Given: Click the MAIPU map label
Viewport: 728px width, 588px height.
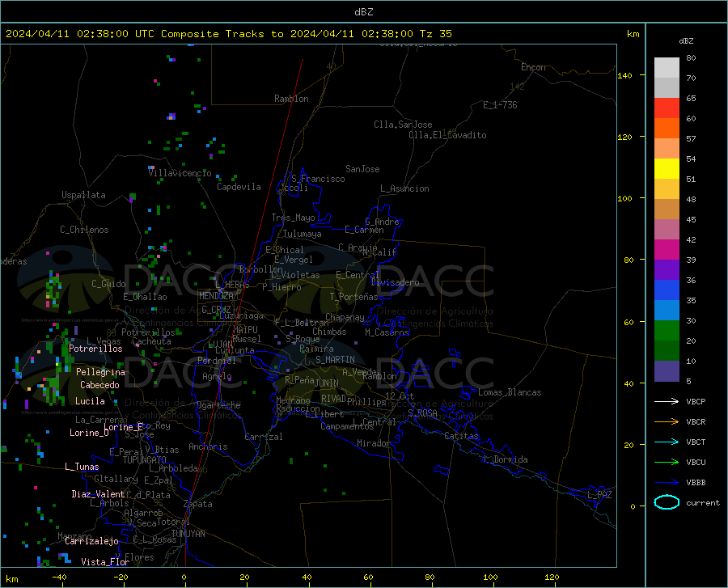Looking at the screenshot, I should 245,329.
